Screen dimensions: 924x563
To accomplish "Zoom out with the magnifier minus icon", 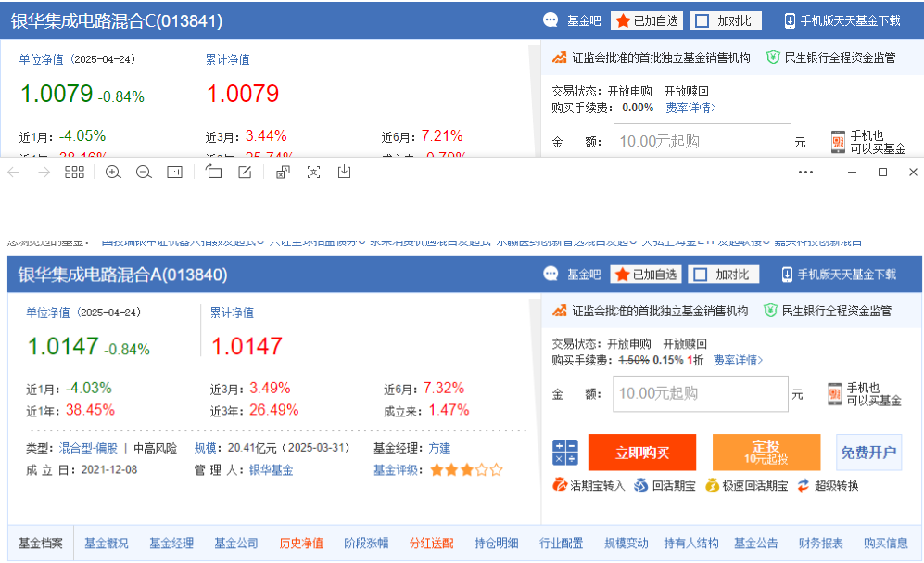I will (144, 173).
